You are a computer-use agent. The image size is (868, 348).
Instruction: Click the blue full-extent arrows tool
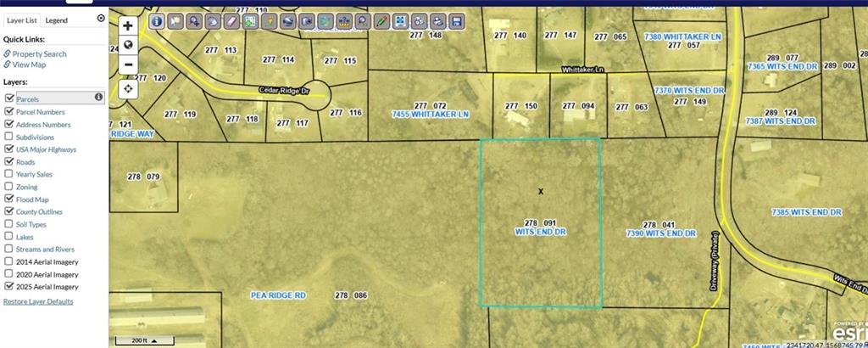401,21
